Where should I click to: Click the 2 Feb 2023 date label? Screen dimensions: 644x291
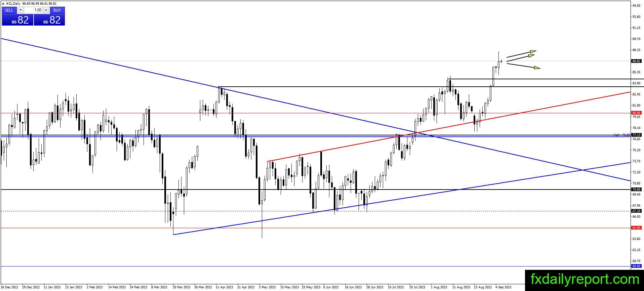click(x=95, y=287)
